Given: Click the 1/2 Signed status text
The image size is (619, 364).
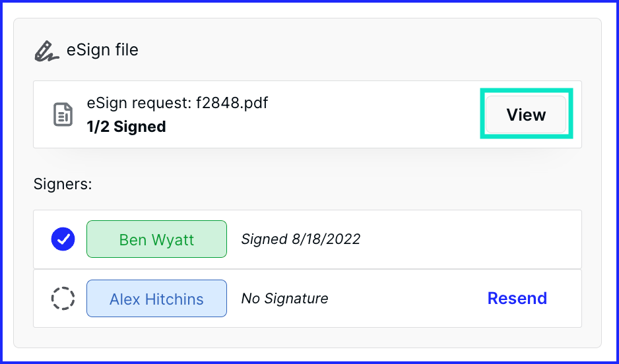Looking at the screenshot, I should click(126, 127).
